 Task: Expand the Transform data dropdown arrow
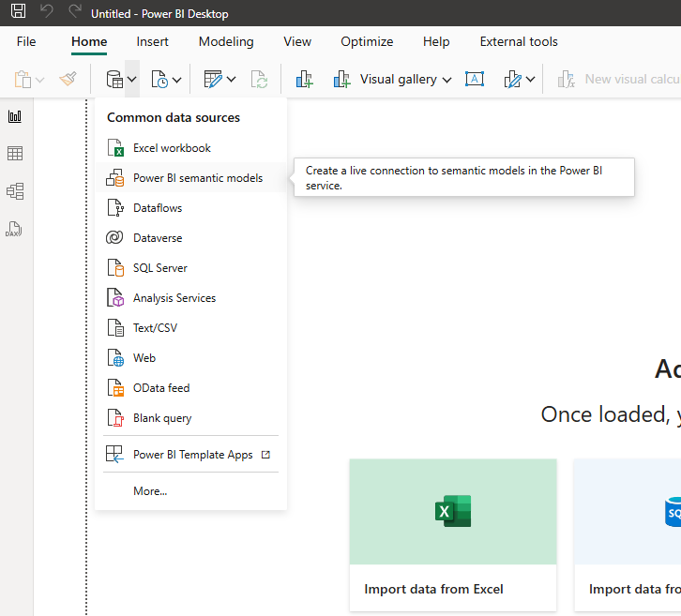[x=232, y=80]
